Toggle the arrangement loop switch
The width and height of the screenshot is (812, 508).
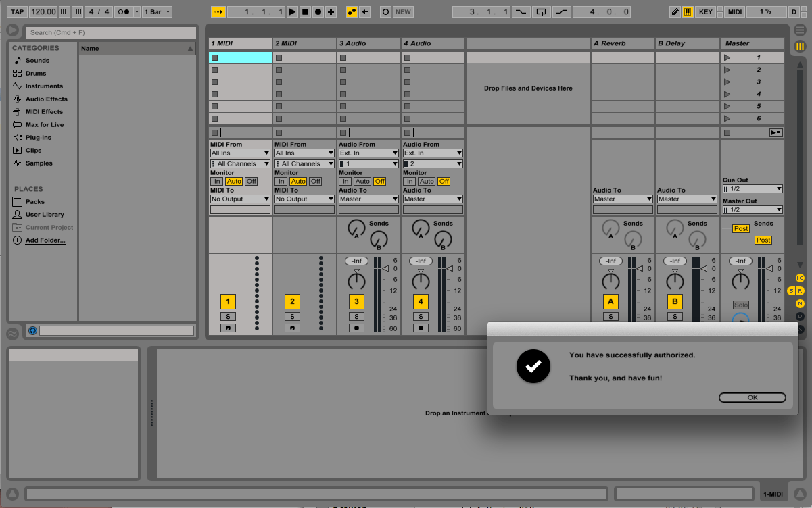point(540,11)
